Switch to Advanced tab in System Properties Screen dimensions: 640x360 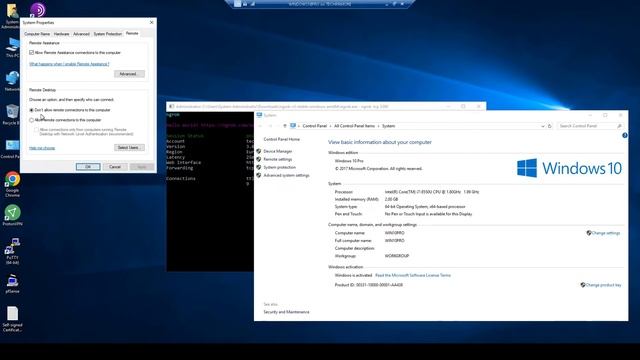coord(81,34)
